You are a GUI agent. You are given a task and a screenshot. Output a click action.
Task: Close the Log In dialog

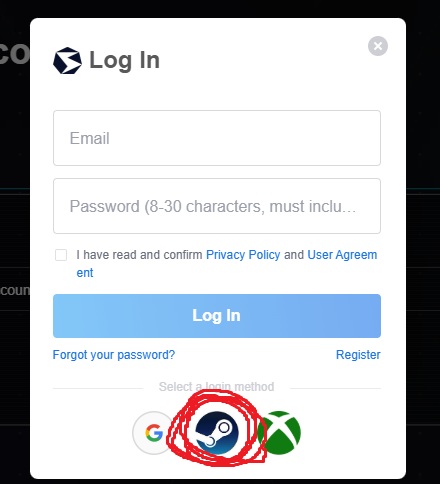(x=378, y=46)
